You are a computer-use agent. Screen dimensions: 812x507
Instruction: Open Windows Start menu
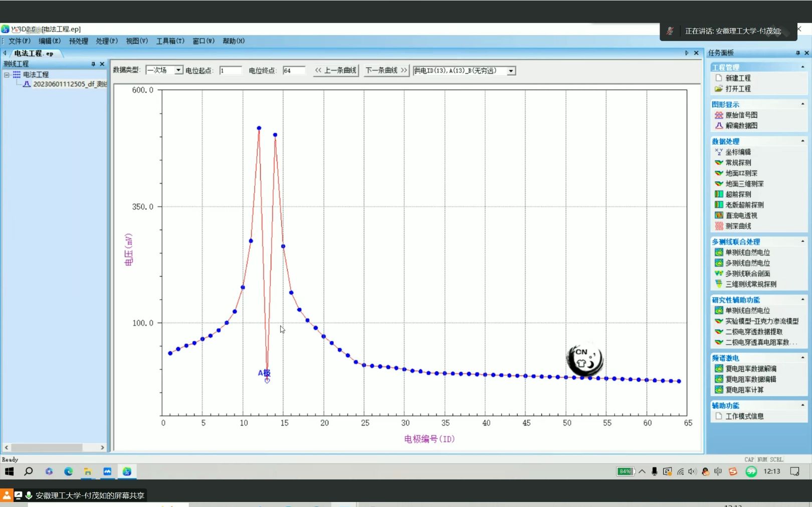tap(9, 471)
